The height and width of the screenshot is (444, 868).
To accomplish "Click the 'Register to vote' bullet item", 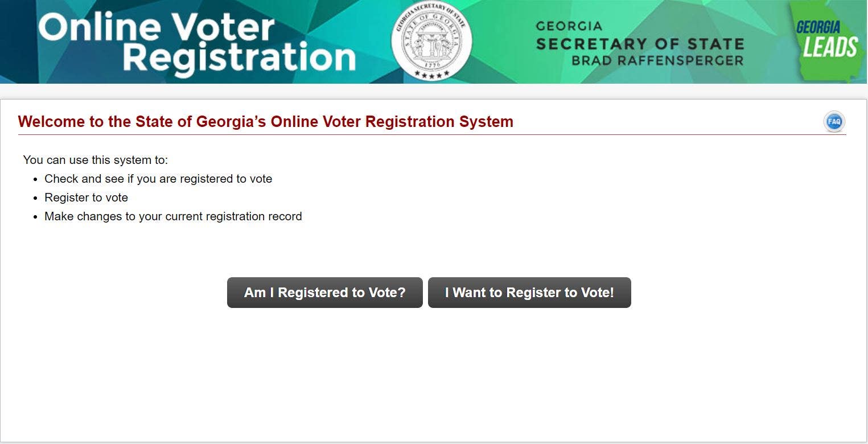I will tap(86, 198).
